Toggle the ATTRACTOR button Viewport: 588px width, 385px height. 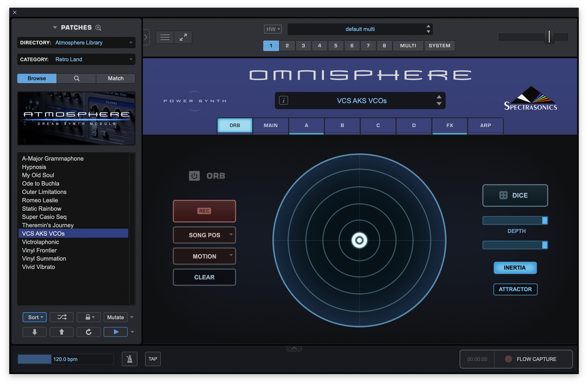tap(515, 289)
